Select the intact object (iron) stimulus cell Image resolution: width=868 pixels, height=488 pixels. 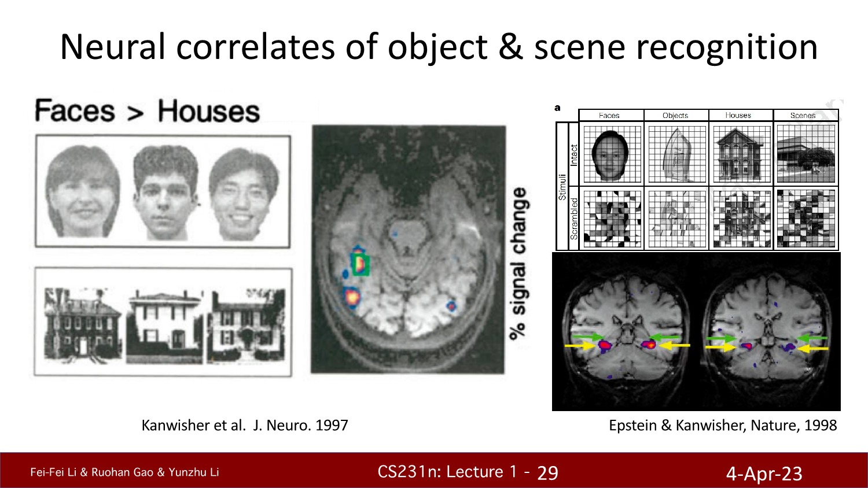pyautogui.click(x=676, y=154)
